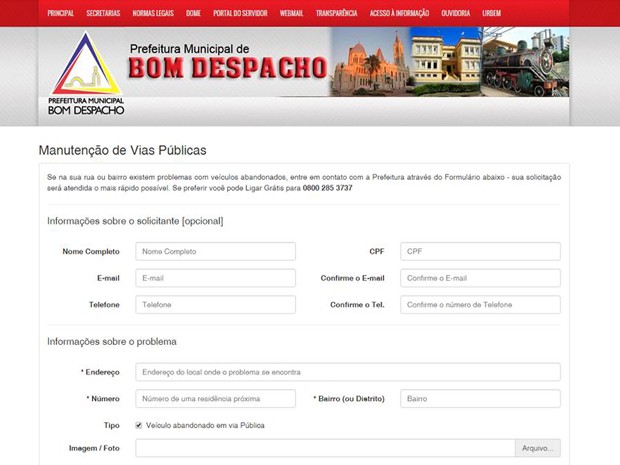Click the Prefeitura Municipal Bom Despacho logo
The width and height of the screenshot is (620, 465).
coord(85,76)
